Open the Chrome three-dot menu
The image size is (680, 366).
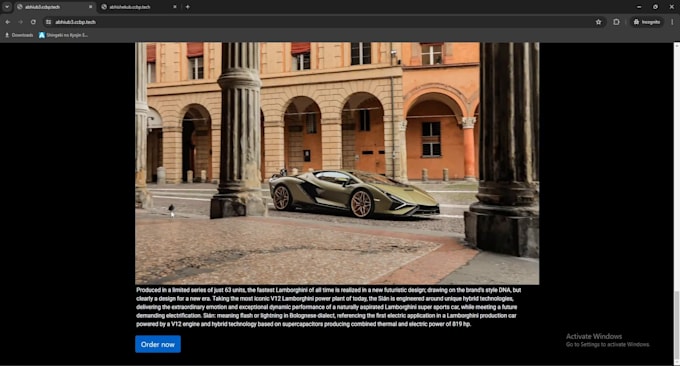click(x=672, y=22)
